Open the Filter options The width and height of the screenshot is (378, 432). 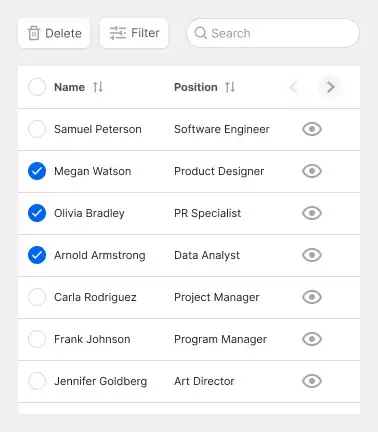[x=134, y=33]
